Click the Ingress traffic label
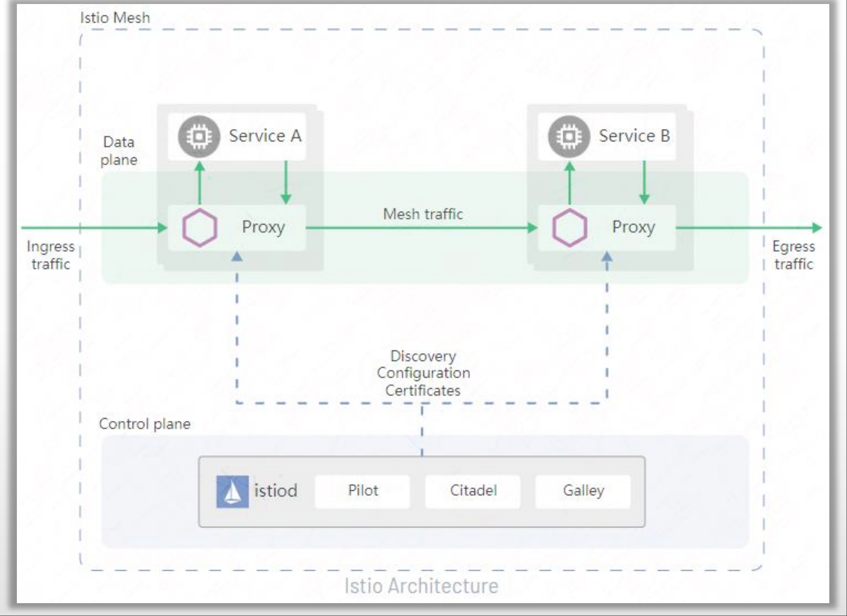847x616 pixels. tap(51, 255)
